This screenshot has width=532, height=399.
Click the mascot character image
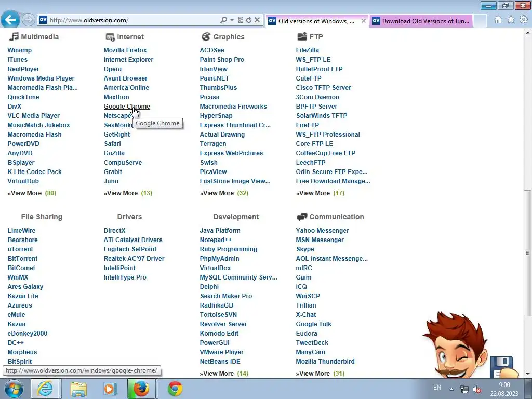(470, 344)
